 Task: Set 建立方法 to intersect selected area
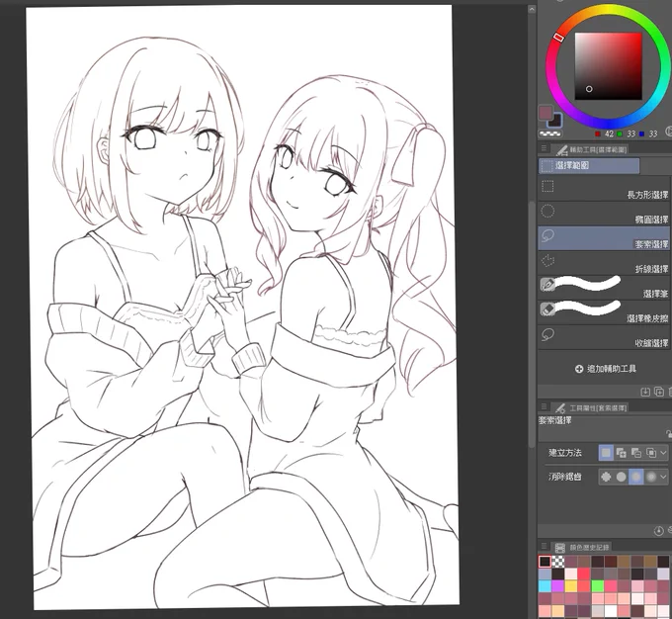[x=651, y=453]
